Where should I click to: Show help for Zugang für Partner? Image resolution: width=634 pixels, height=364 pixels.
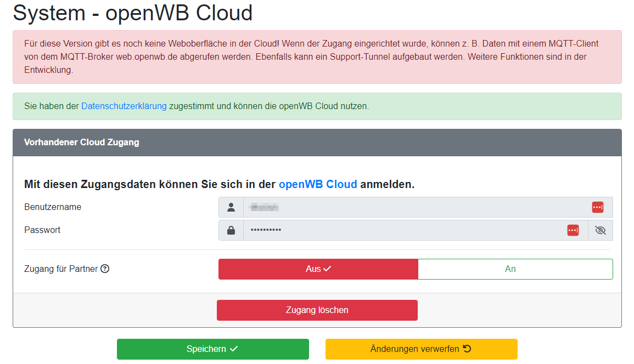tap(105, 269)
